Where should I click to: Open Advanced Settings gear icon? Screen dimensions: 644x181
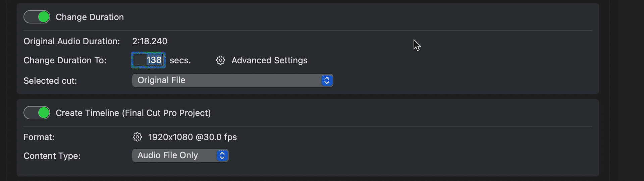coord(220,60)
